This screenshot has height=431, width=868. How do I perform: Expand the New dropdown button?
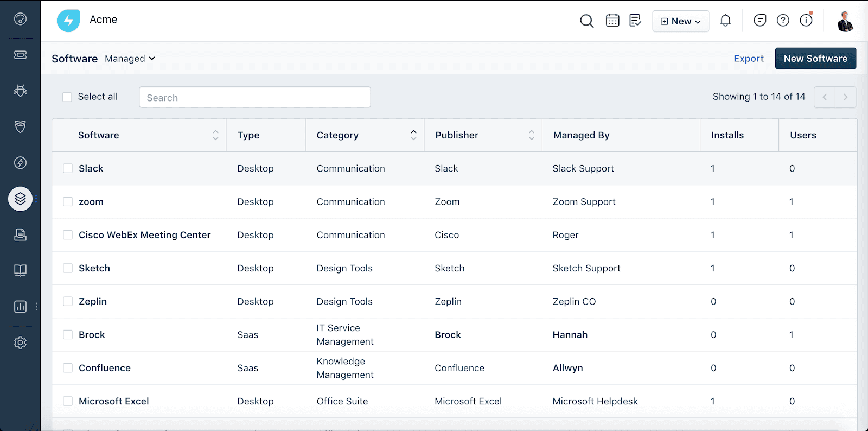(680, 21)
